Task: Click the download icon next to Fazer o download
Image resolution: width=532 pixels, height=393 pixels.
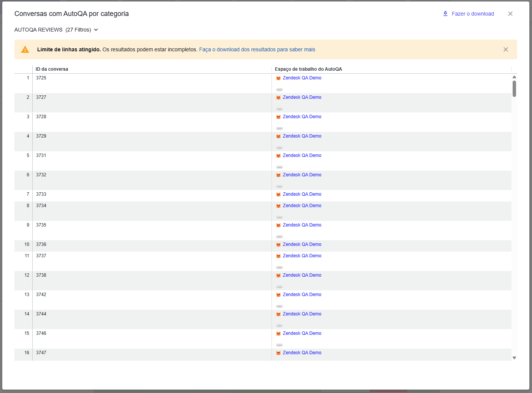Action: pos(445,14)
